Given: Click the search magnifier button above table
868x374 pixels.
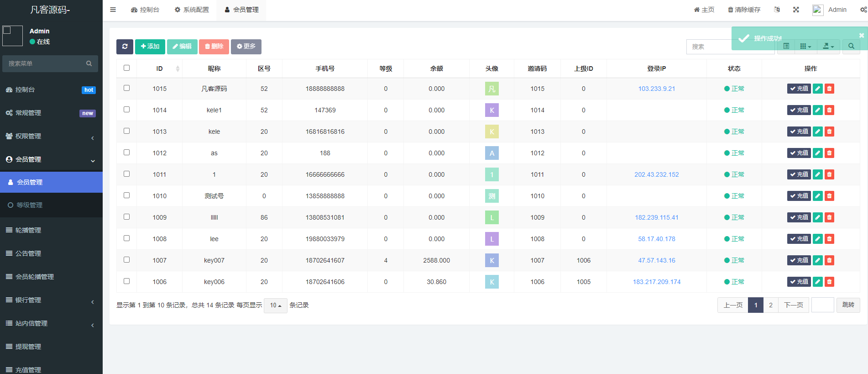Looking at the screenshot, I should 851,47.
